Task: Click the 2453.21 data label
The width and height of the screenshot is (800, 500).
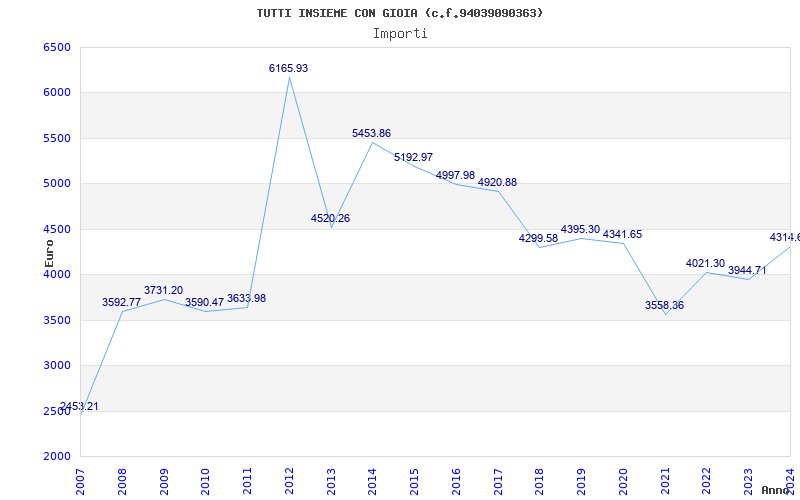Action: pyautogui.click(x=79, y=407)
